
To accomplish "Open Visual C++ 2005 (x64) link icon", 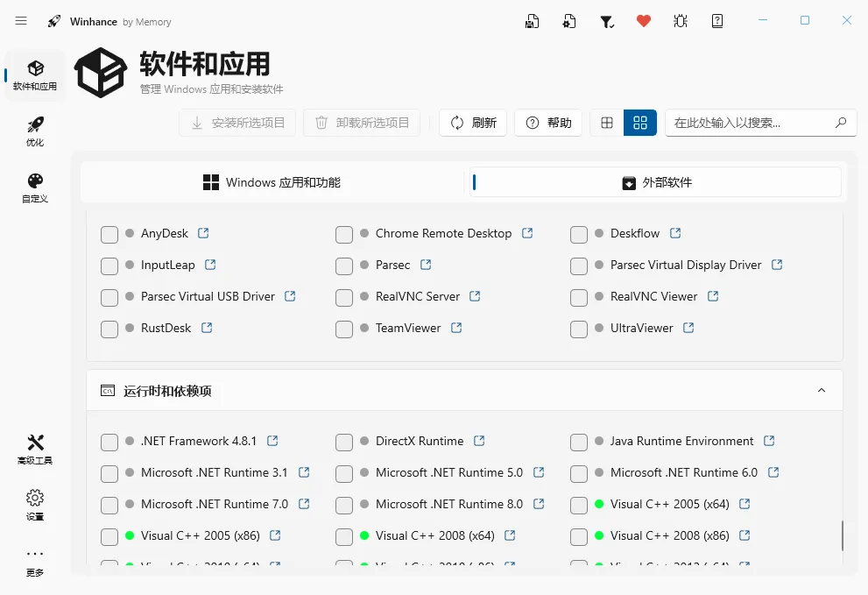I will coord(745,504).
